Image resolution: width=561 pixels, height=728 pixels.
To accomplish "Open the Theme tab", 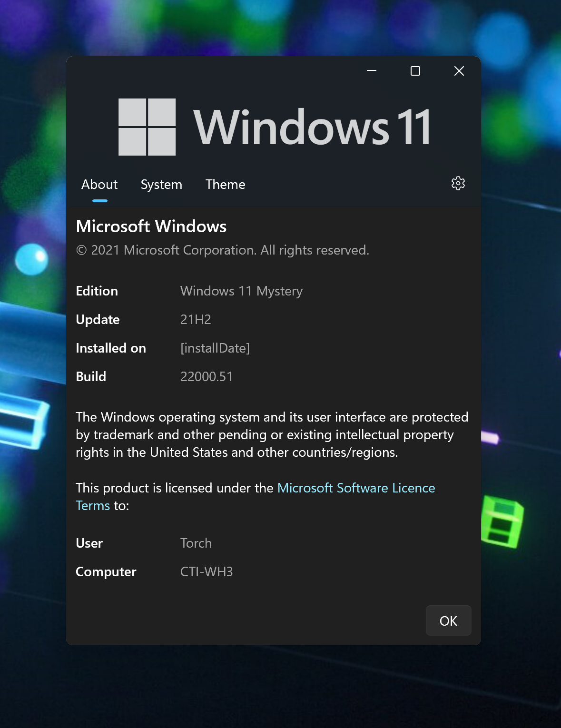I will point(226,185).
